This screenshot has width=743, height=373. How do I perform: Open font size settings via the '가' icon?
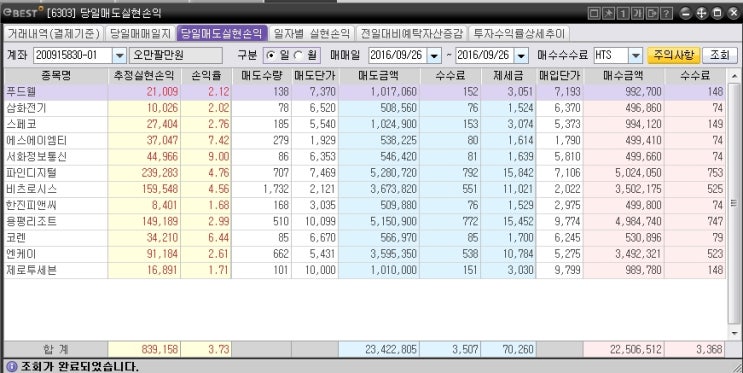637,13
